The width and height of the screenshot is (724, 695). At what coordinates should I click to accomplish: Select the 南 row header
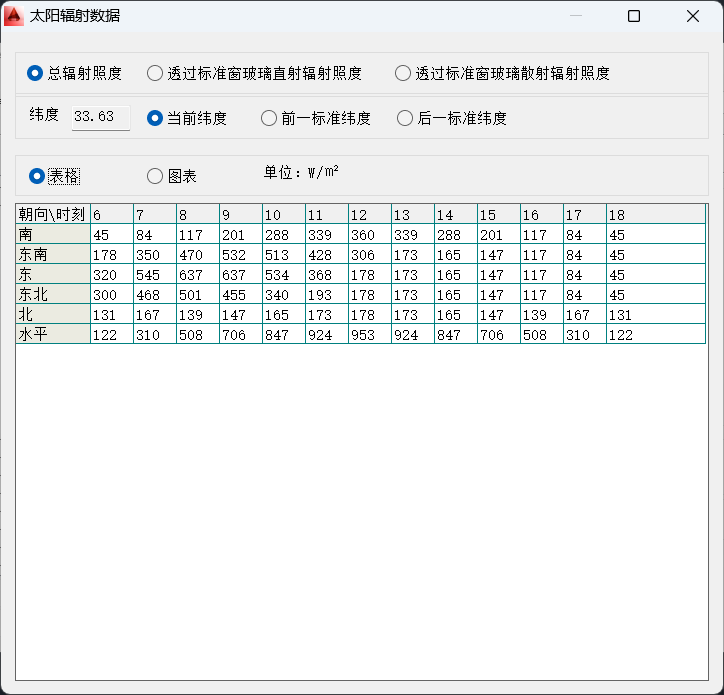click(x=52, y=235)
